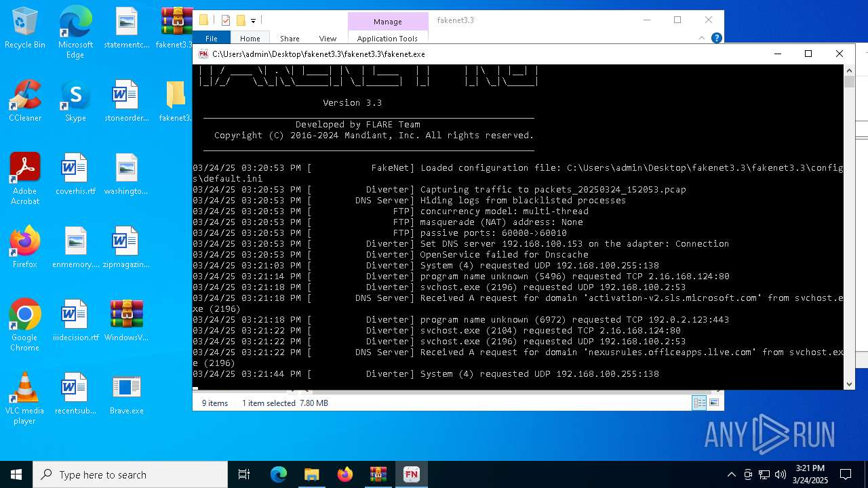
Task: Expand the Explorer ribbon chevron
Action: pyautogui.click(x=702, y=39)
